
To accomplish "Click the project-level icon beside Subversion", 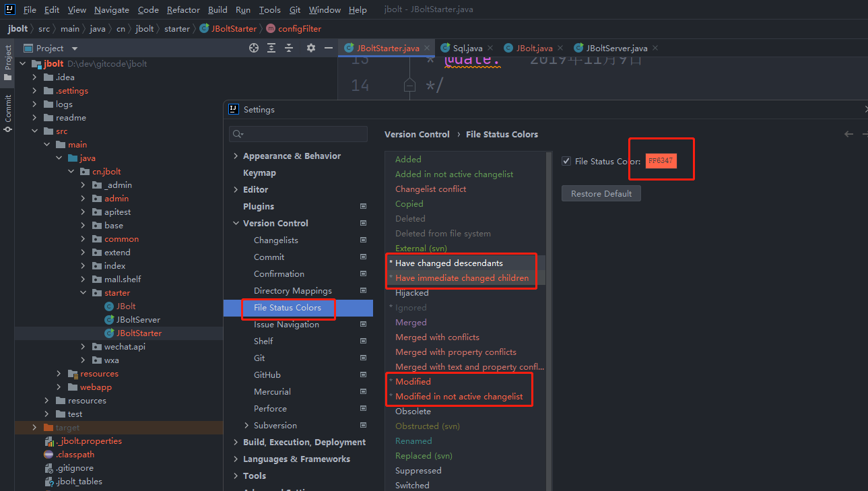I will pos(364,425).
